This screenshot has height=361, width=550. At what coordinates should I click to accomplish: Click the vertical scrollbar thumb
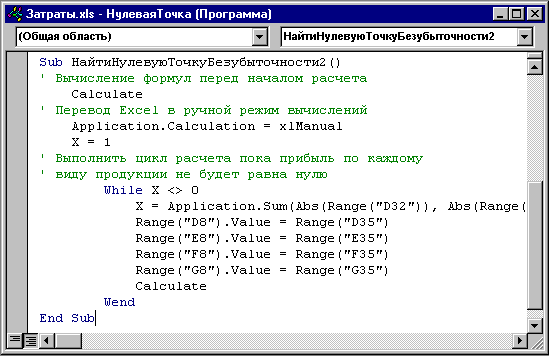535,245
